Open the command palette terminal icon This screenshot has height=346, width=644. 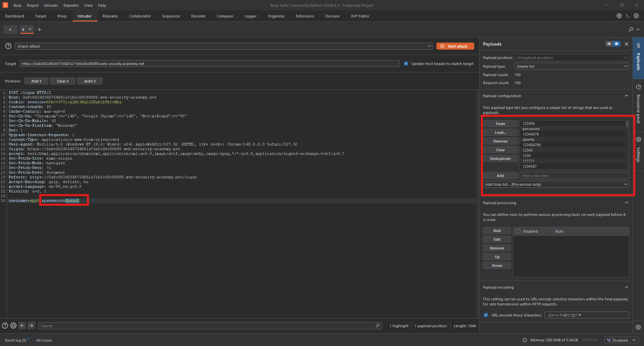tap(628, 16)
